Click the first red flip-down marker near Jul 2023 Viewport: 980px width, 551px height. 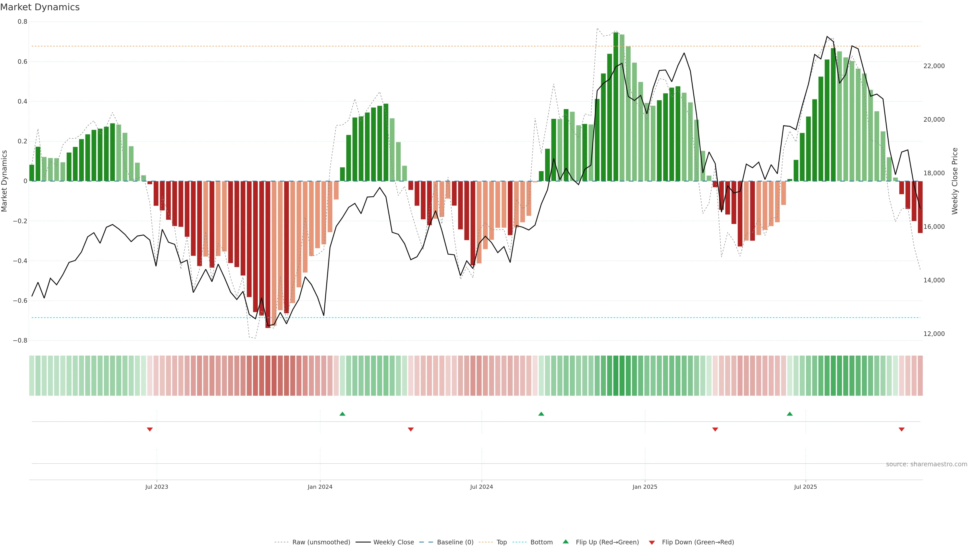150,429
